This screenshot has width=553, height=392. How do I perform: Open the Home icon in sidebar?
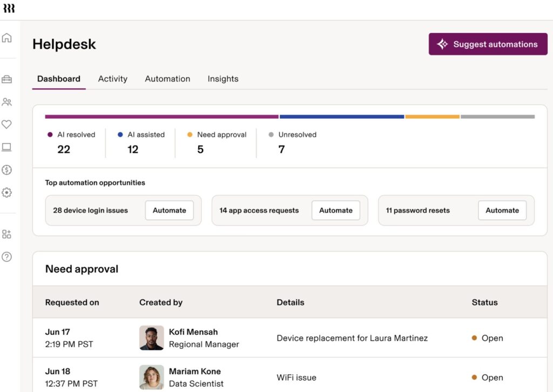pos(6,38)
